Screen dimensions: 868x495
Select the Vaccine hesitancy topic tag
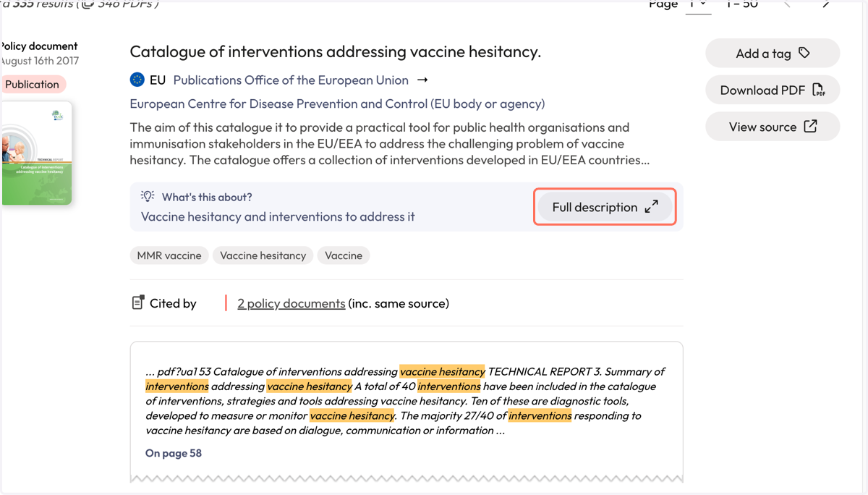point(263,255)
